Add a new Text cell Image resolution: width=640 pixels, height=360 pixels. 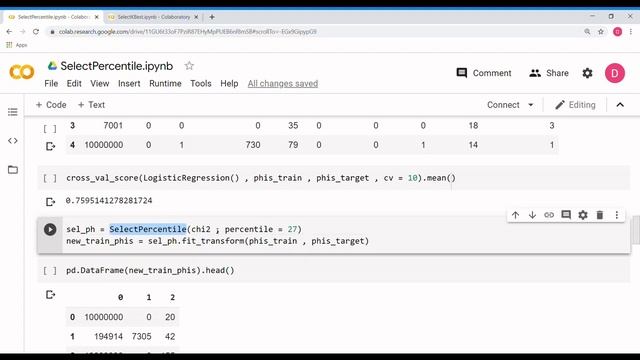[91, 105]
